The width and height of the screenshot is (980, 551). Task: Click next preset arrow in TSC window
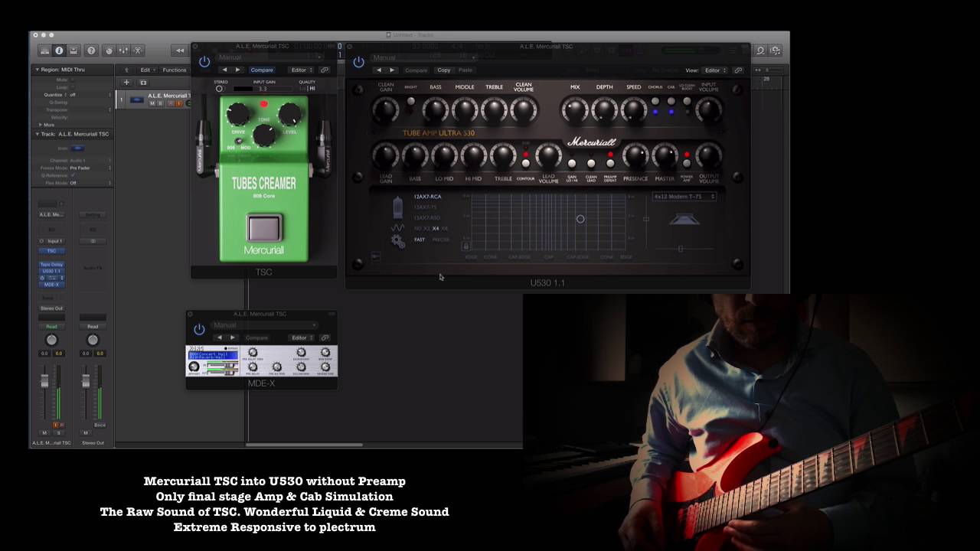point(237,70)
